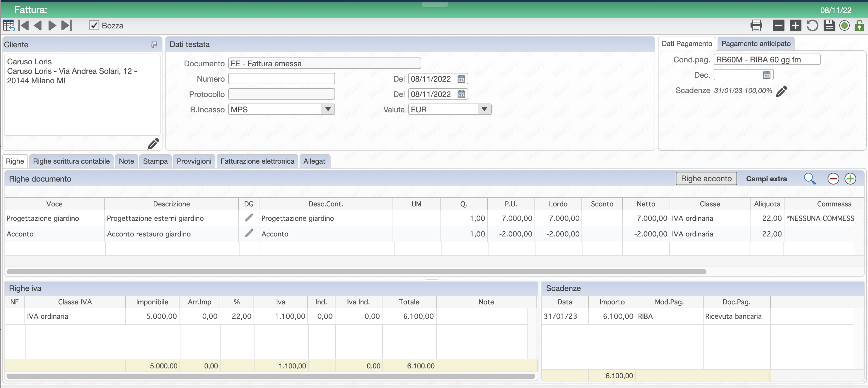Go to previous record arrow
The height and width of the screenshot is (388, 868).
click(x=38, y=26)
